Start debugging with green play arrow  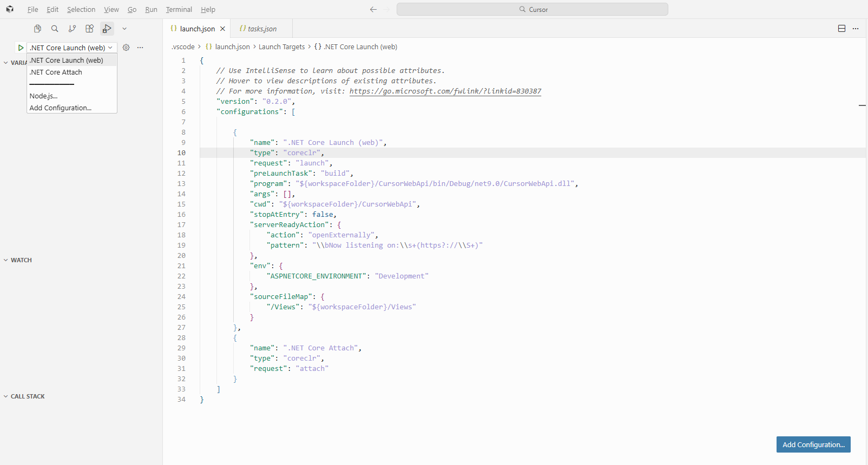point(21,48)
